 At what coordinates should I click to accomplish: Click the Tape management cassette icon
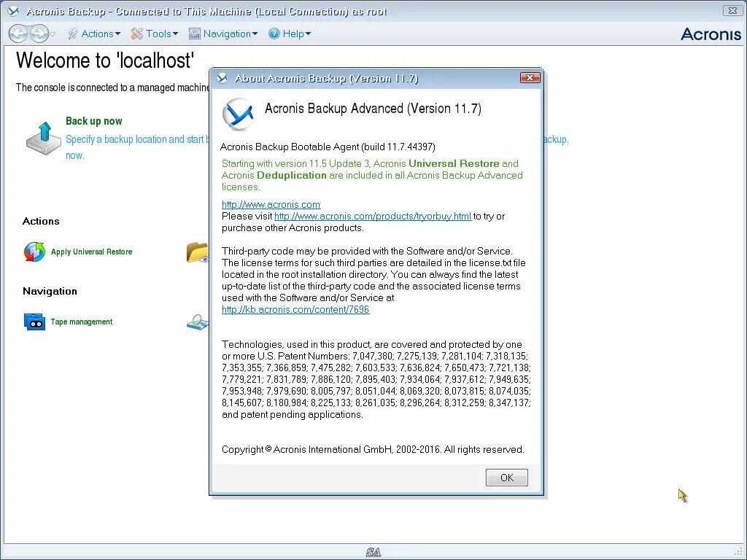click(34, 322)
